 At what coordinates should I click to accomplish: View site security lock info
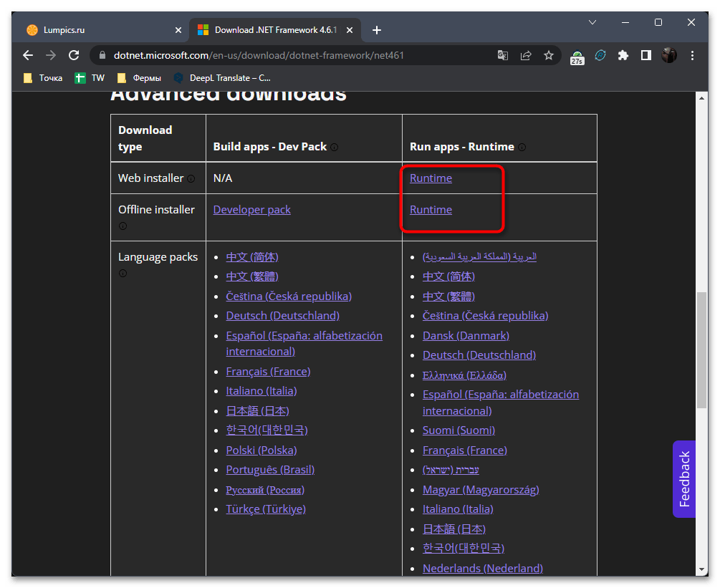(103, 56)
